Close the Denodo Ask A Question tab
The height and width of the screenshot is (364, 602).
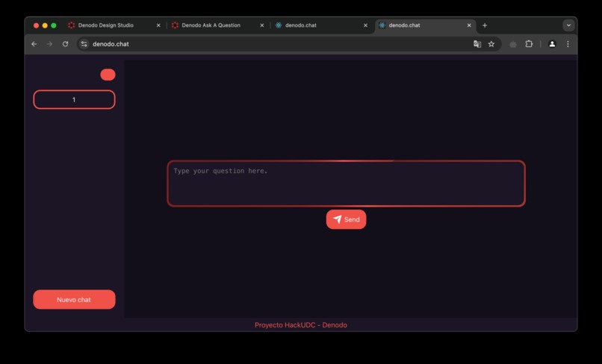point(262,25)
